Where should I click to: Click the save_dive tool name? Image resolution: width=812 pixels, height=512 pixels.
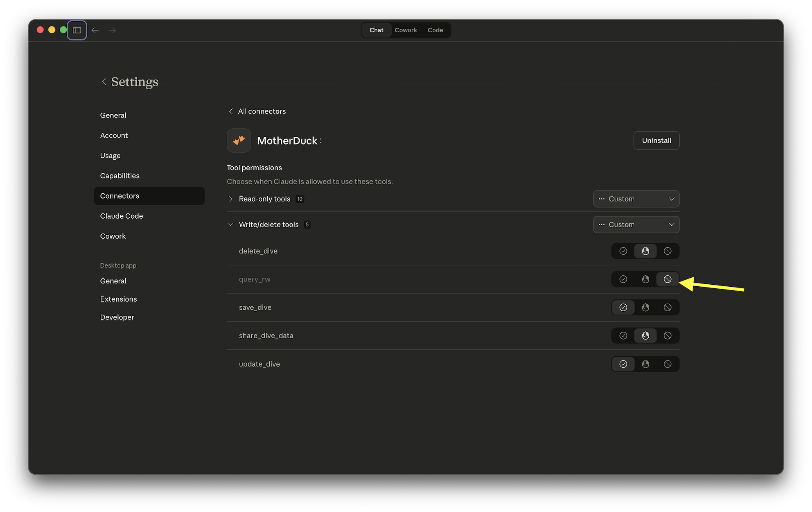(255, 308)
